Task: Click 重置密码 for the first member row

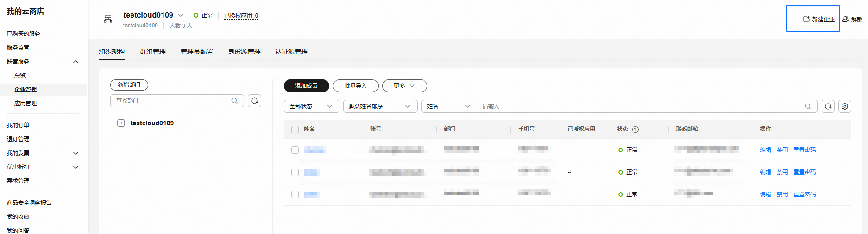Action: (804, 150)
